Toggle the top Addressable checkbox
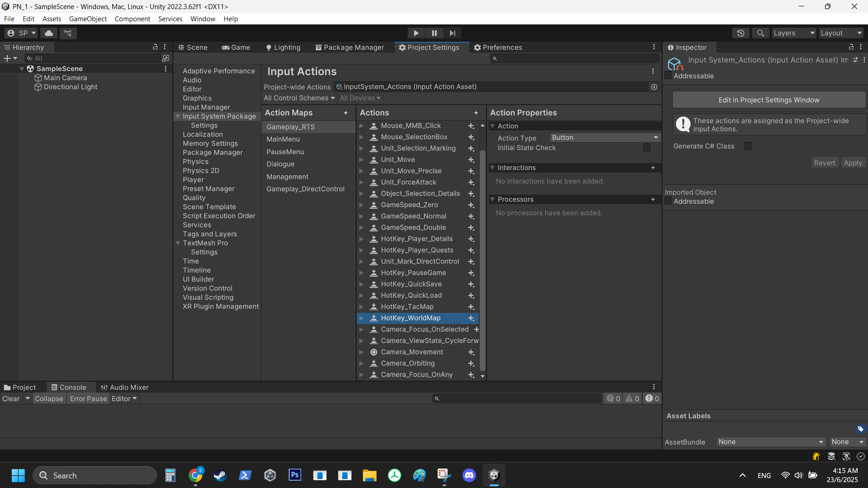 668,76
